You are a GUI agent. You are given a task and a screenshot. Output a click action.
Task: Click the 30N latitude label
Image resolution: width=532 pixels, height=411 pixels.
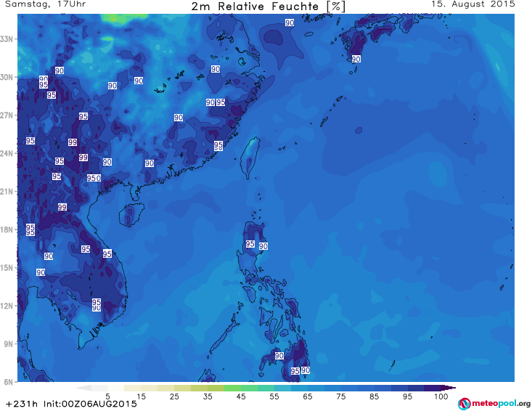point(7,77)
